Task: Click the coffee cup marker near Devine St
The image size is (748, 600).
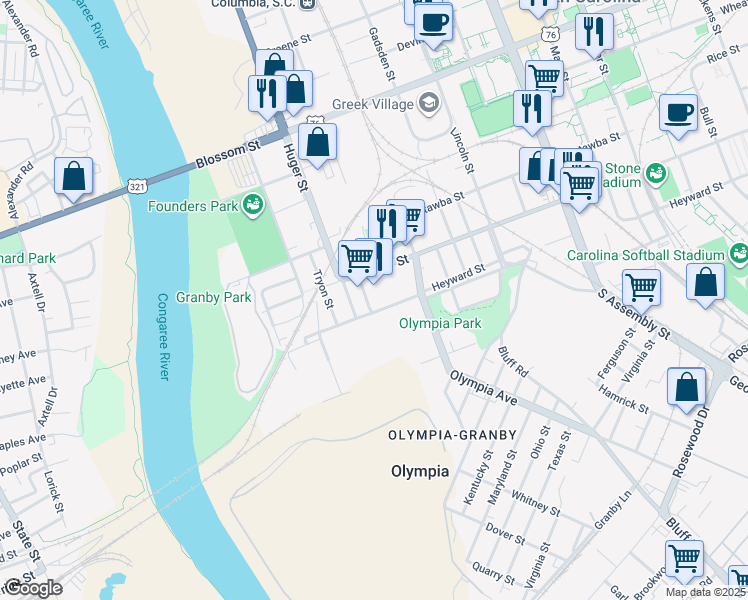Action: 433,26
